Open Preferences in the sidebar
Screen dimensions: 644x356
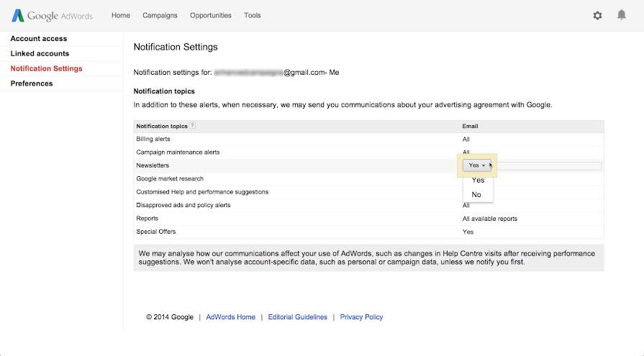pos(32,83)
